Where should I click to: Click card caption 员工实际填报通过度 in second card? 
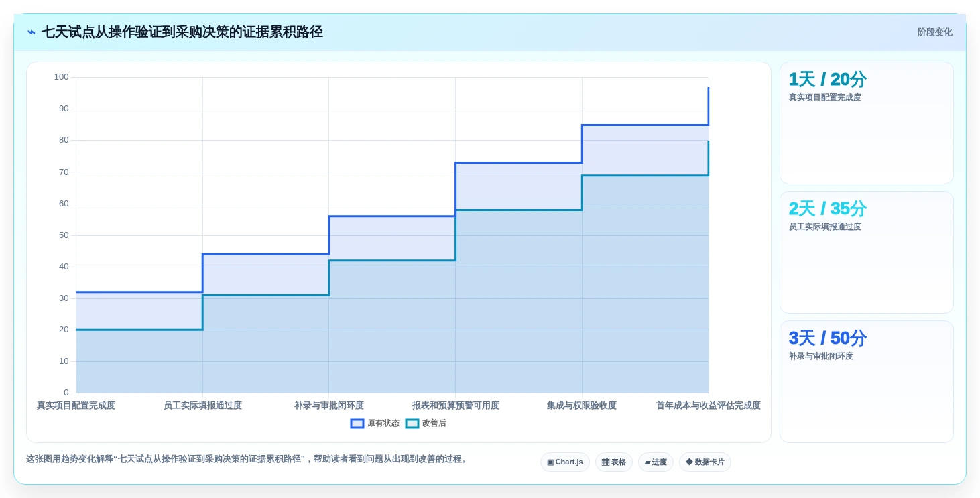(x=825, y=227)
